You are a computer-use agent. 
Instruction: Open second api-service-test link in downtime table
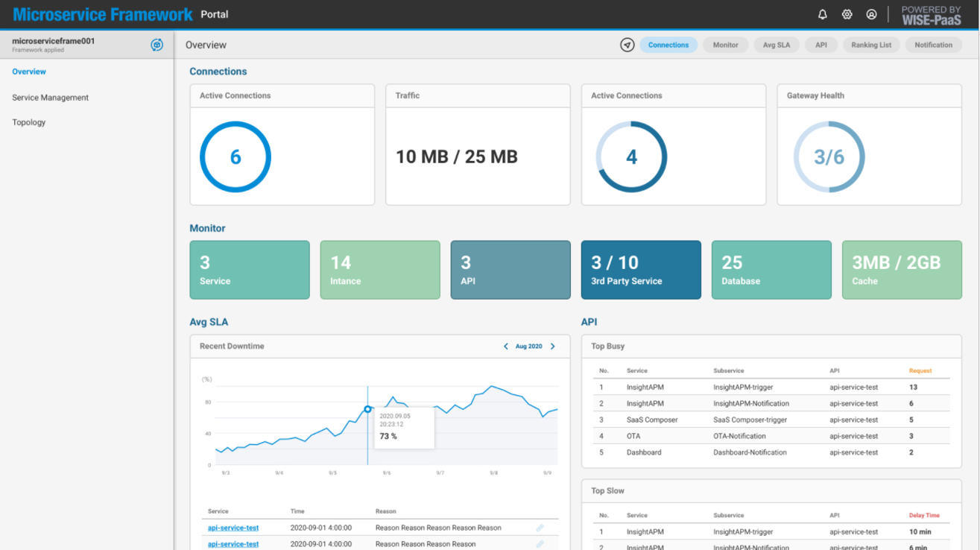pyautogui.click(x=233, y=544)
